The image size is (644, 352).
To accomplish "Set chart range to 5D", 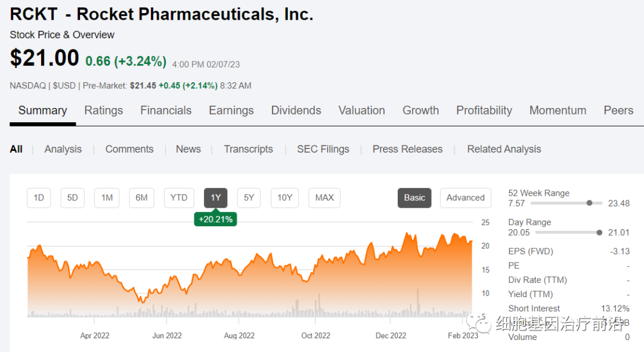I will click(x=72, y=197).
